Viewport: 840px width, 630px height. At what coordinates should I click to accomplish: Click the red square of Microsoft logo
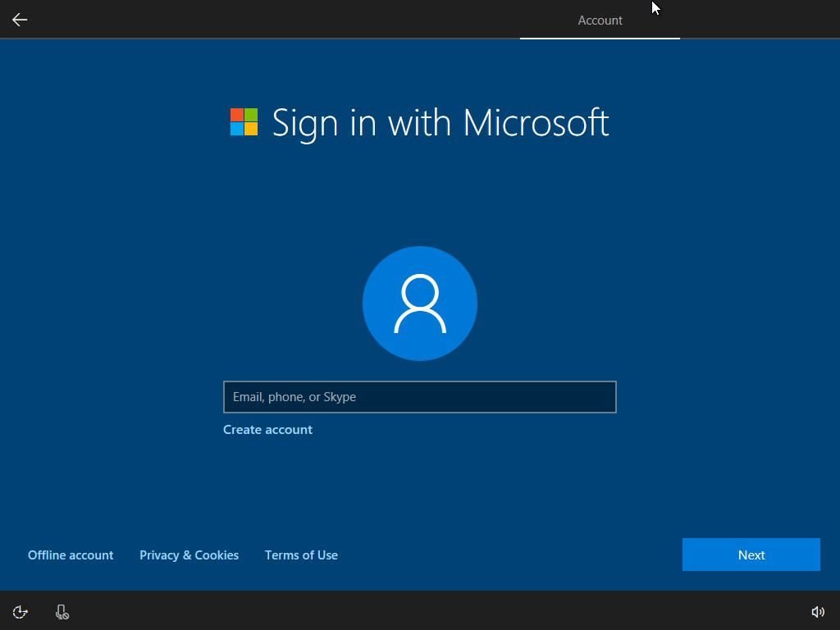click(236, 115)
